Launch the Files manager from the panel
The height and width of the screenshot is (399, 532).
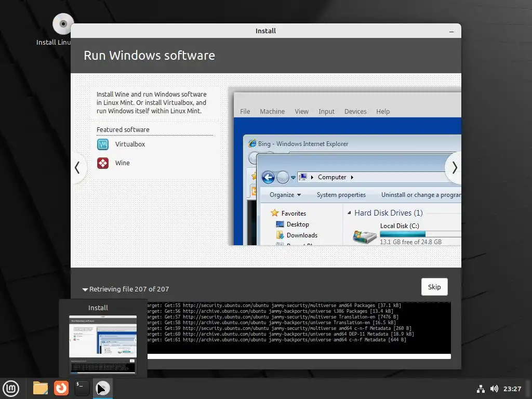tap(41, 388)
